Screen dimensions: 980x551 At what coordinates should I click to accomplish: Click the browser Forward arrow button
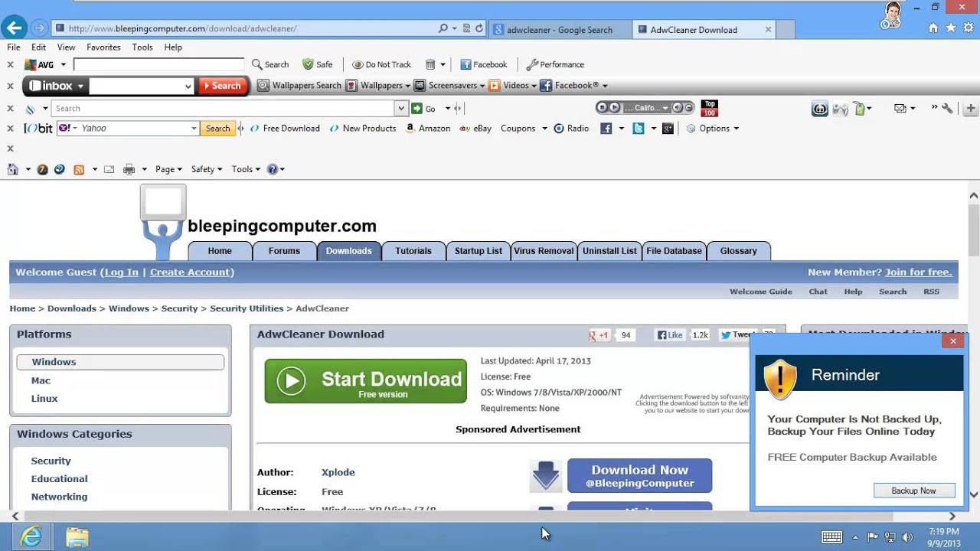pos(39,29)
